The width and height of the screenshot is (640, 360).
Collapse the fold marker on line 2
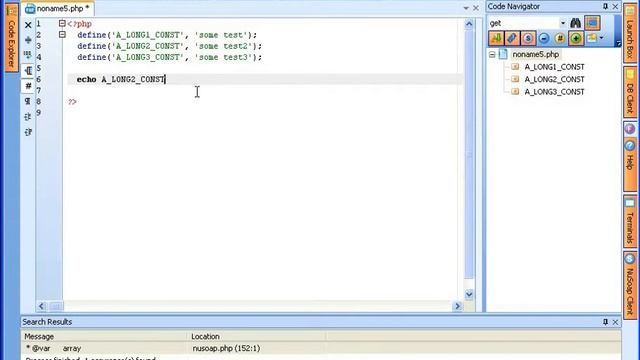tap(62, 35)
